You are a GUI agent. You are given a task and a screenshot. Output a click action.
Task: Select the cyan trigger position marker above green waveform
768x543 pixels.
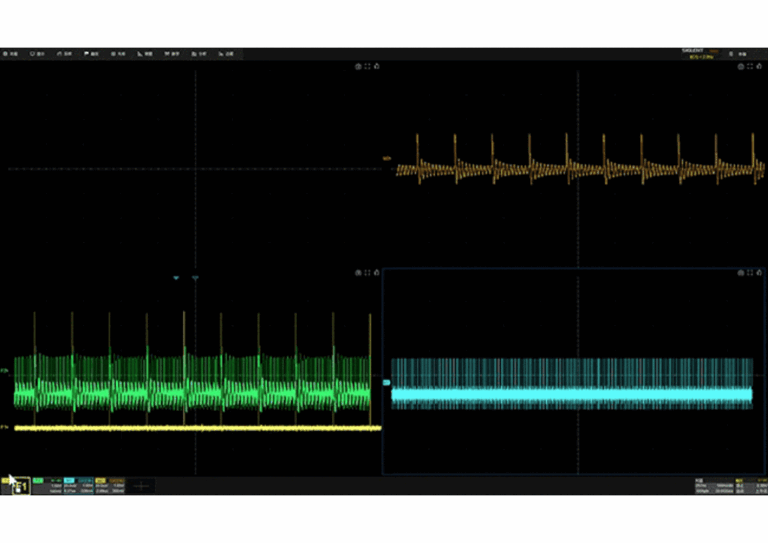[x=177, y=278]
